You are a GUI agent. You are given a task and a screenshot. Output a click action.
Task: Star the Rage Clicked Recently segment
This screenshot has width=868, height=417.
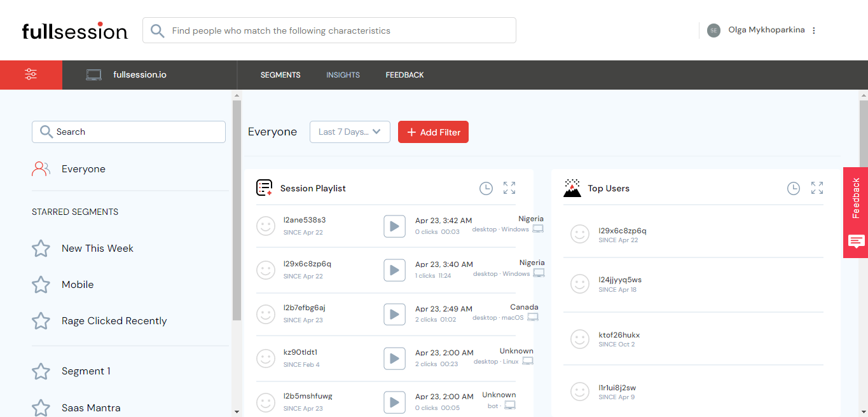41,321
